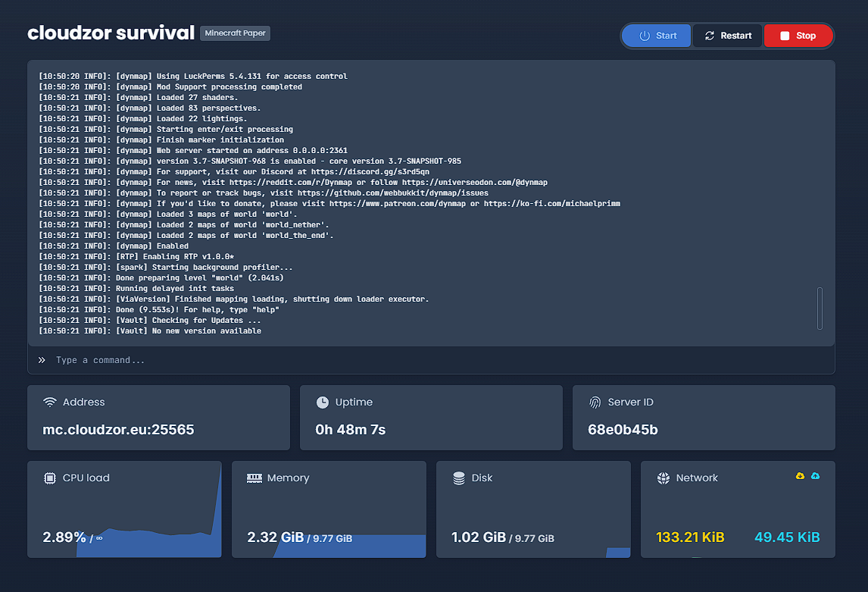Viewport: 868px width, 592px height.
Task: Click the log line mentioning discord.gg support
Action: (x=234, y=171)
